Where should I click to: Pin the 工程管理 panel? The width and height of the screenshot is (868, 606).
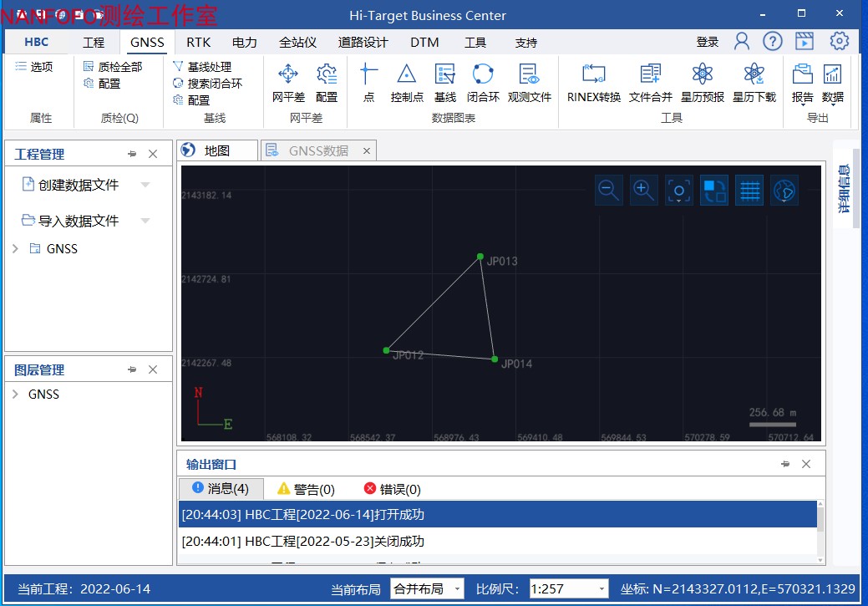[132, 154]
